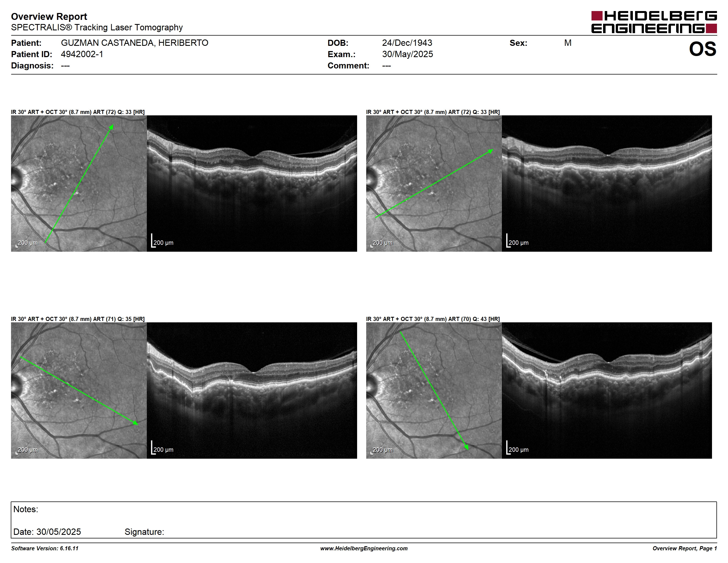Click "Date: 30/05/2025" in the notes box

pos(47,532)
